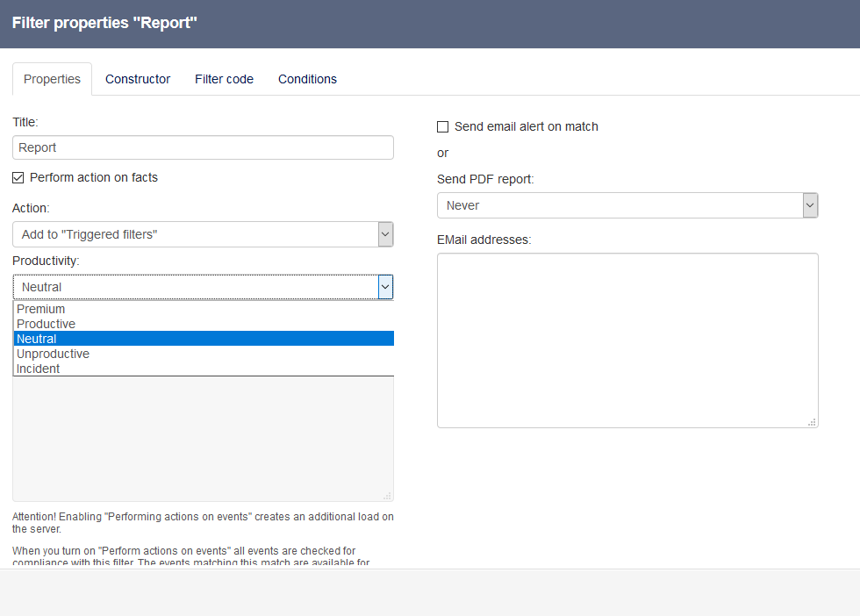Click the Send PDF report arrow
Image resolution: width=860 pixels, height=616 pixels.
point(810,205)
